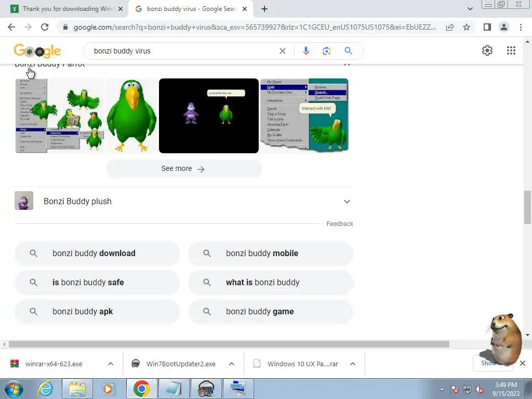
Task: Search bonzi buddy game suggestion
Action: coord(270,312)
